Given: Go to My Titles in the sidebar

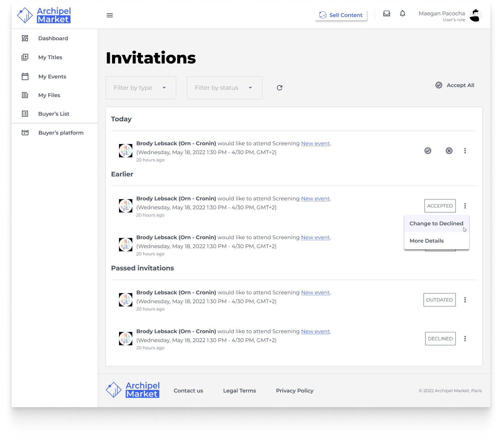Looking at the screenshot, I should coord(50,57).
